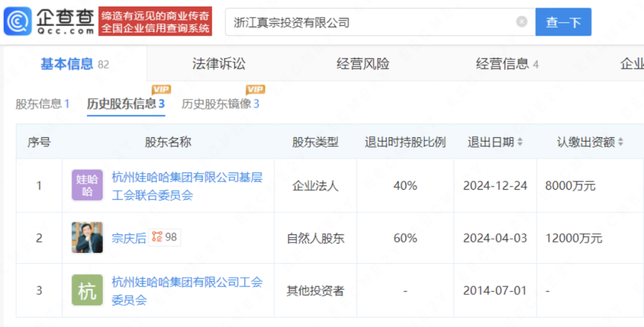Select the exit date 2014-07-01

pos(495,291)
